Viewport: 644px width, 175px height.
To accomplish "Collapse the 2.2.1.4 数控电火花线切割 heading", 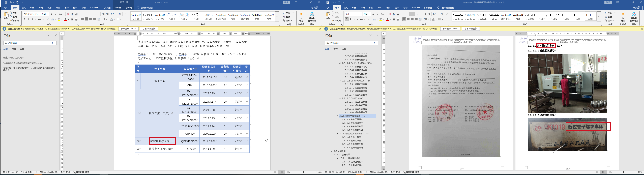I will [x=337, y=133].
